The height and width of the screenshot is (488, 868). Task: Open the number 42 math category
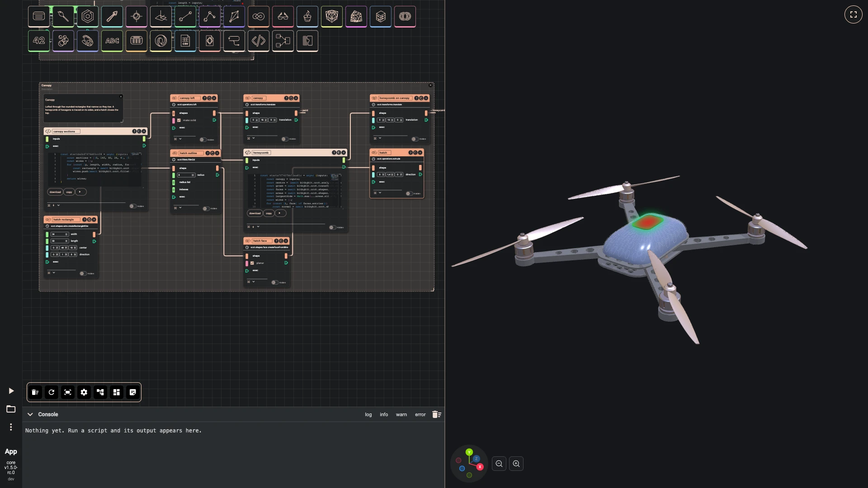39,41
